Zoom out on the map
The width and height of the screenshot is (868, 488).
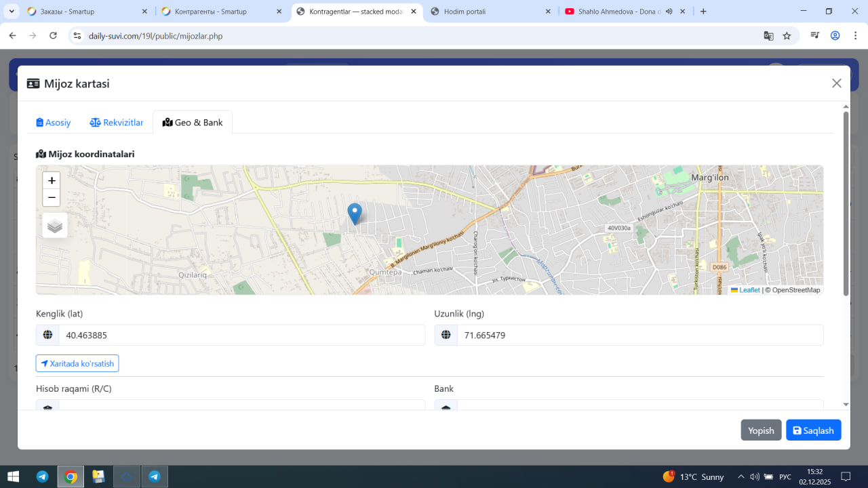52,198
